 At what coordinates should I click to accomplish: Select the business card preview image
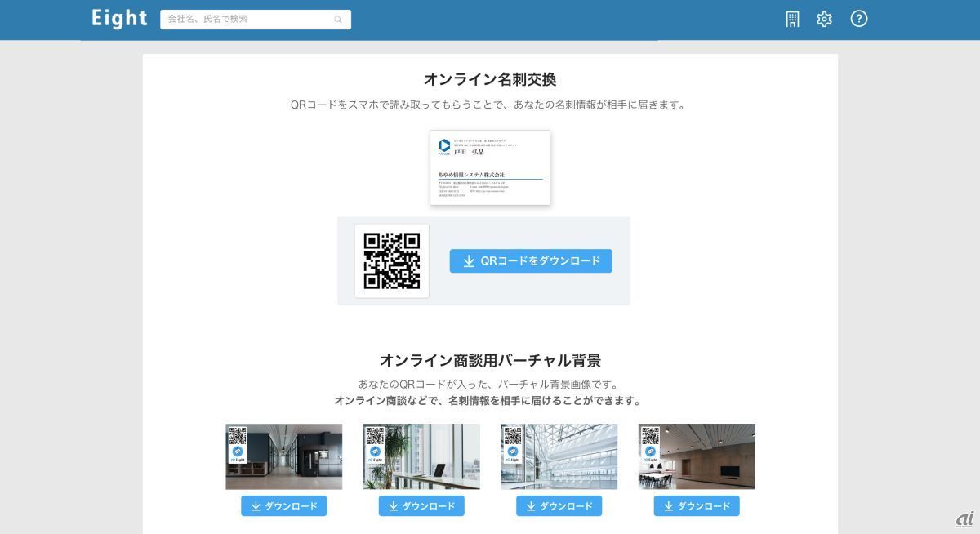tap(489, 168)
